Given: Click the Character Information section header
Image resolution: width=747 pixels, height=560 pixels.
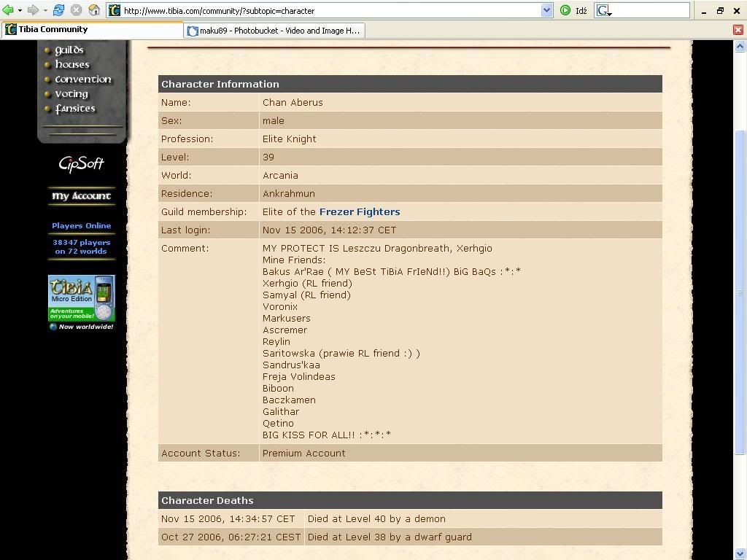Looking at the screenshot, I should click(410, 85).
